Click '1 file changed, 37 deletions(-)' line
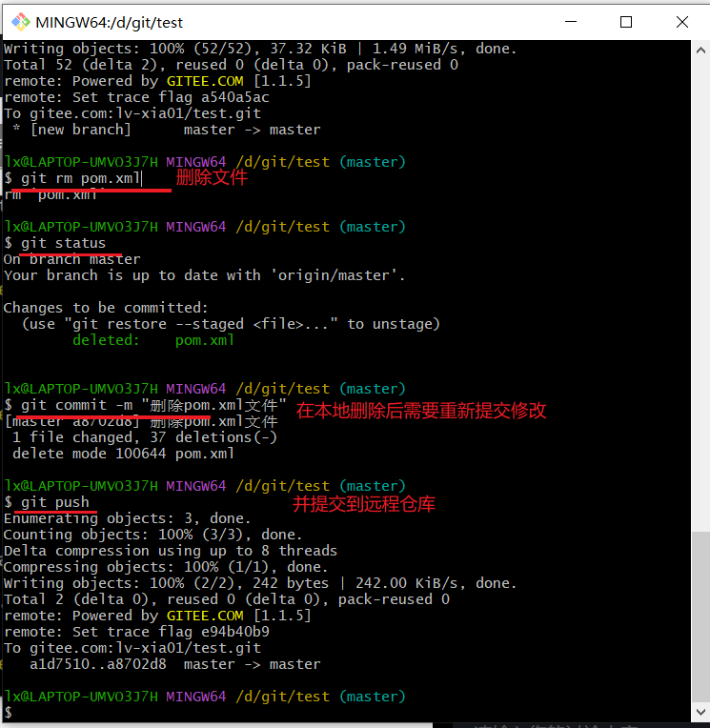The image size is (710, 728). tap(145, 437)
